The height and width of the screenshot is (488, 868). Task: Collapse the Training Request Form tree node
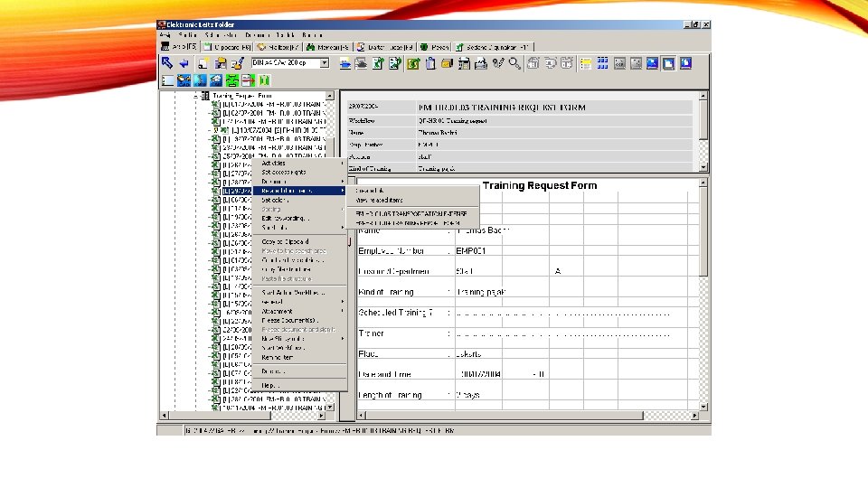pyautogui.click(x=196, y=96)
